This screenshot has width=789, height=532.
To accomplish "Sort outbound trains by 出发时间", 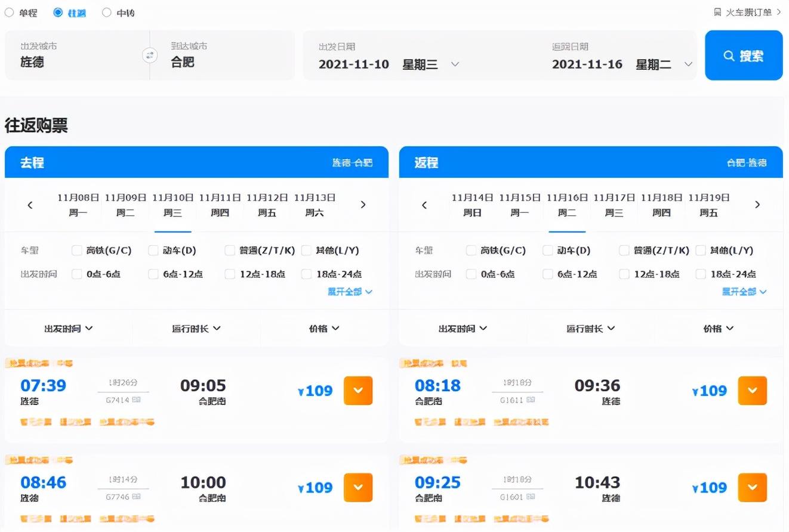I will coord(69,329).
